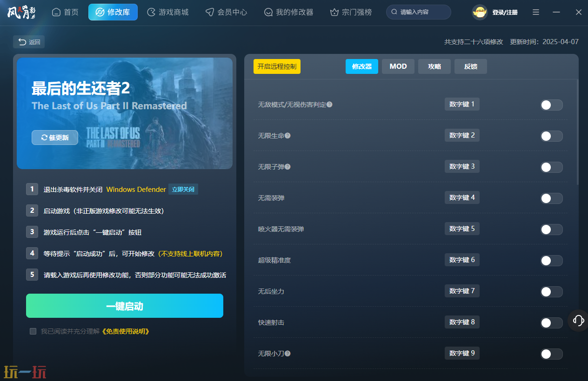Click help icon next to 无限生命

(x=287, y=136)
